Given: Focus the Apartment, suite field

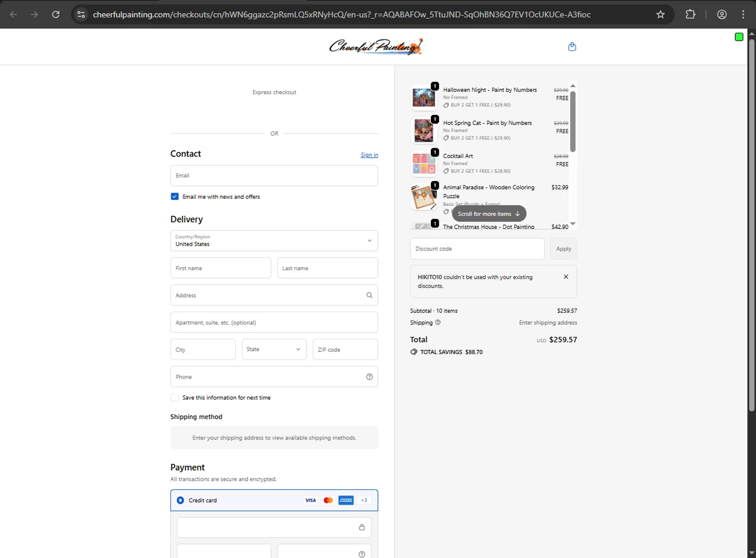Looking at the screenshot, I should 274,323.
